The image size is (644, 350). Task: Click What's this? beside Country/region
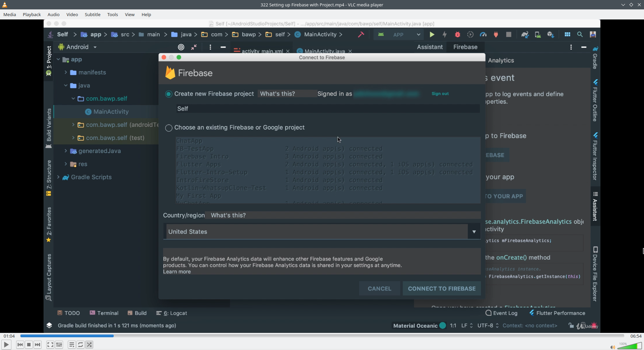click(228, 215)
